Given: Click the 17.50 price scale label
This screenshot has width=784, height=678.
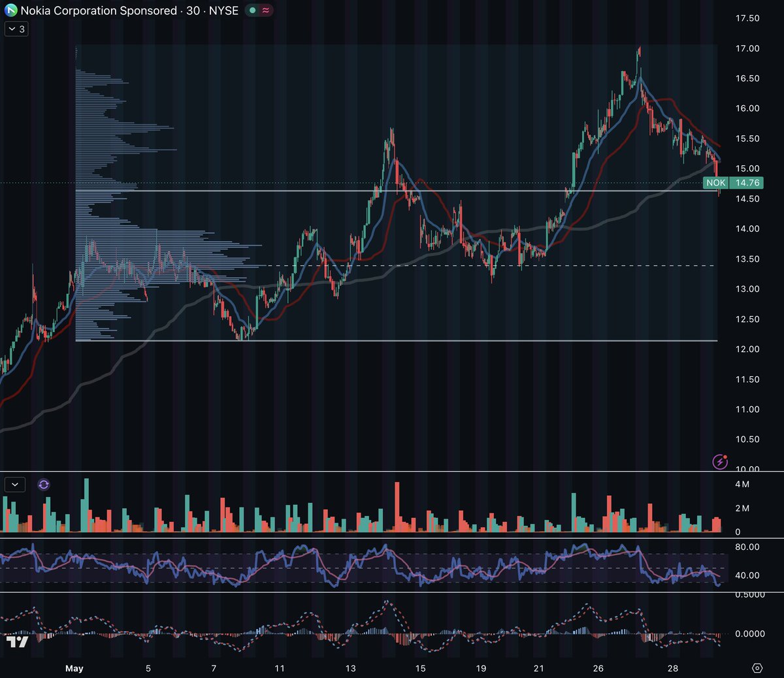Looking at the screenshot, I should [747, 18].
